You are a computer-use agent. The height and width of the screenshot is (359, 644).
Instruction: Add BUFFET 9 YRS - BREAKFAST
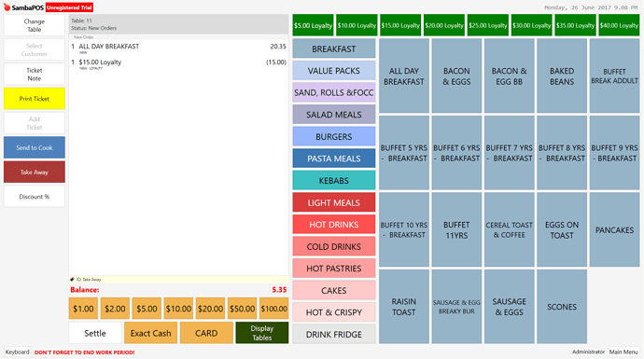pyautogui.click(x=614, y=153)
